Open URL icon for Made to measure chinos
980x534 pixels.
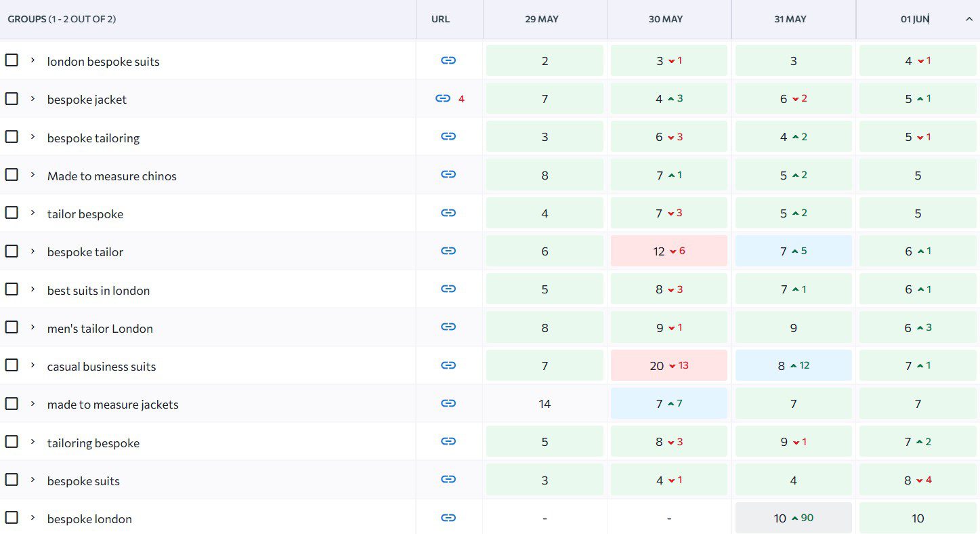pyautogui.click(x=448, y=174)
